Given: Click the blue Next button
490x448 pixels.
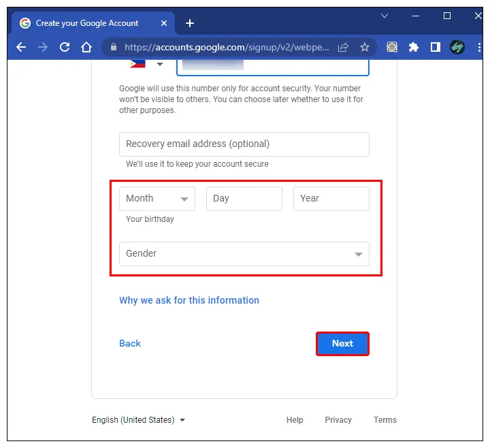Looking at the screenshot, I should click(342, 344).
